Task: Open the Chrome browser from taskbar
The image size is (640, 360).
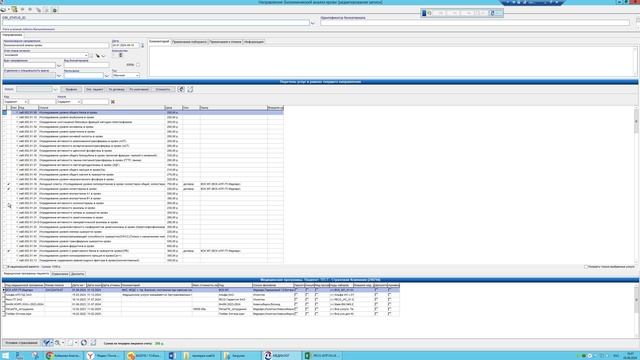Action: click(x=63, y=356)
